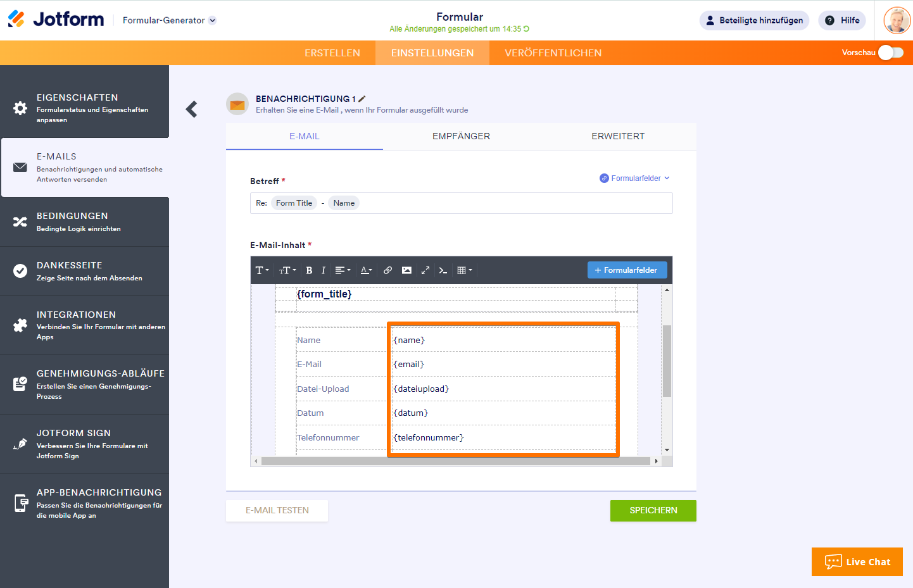Click the Jotform logo
The width and height of the screenshot is (913, 588).
pyautogui.click(x=56, y=20)
